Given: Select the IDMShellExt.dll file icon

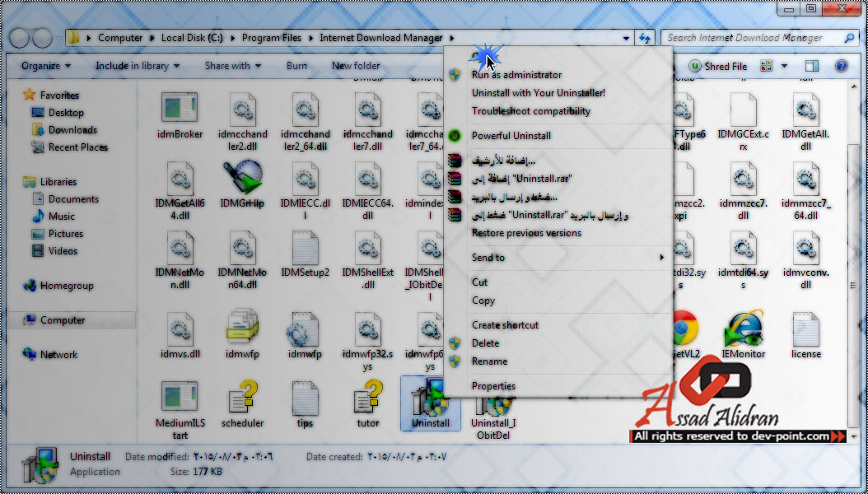Looking at the screenshot, I should 367,247.
